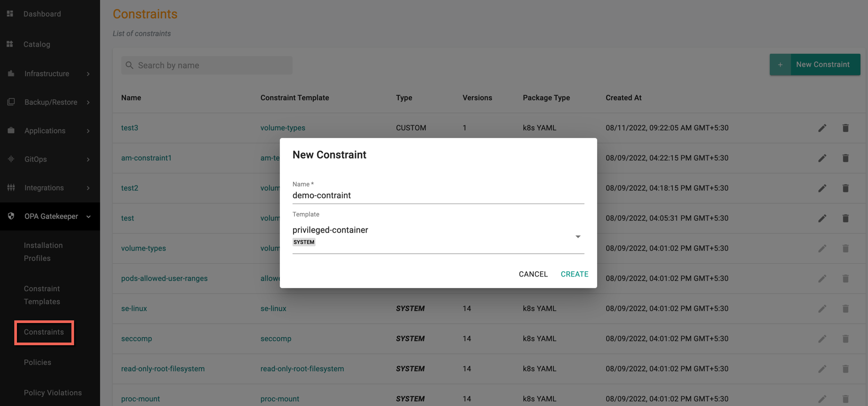The image size is (868, 406).
Task: Open the se-linux constraint name link
Action: pos(134,309)
